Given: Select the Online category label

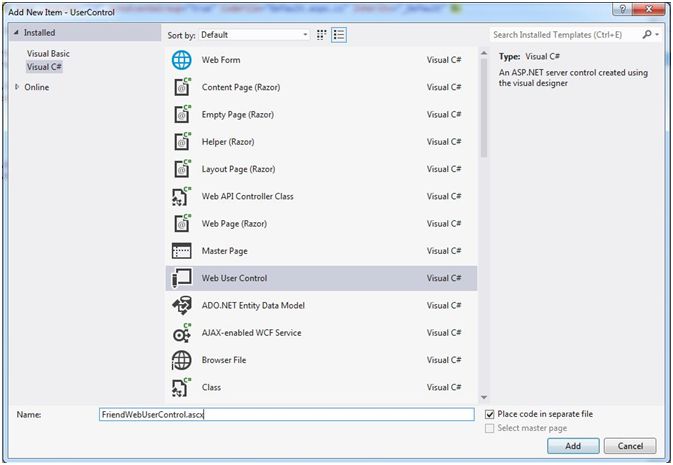Looking at the screenshot, I should coord(36,87).
